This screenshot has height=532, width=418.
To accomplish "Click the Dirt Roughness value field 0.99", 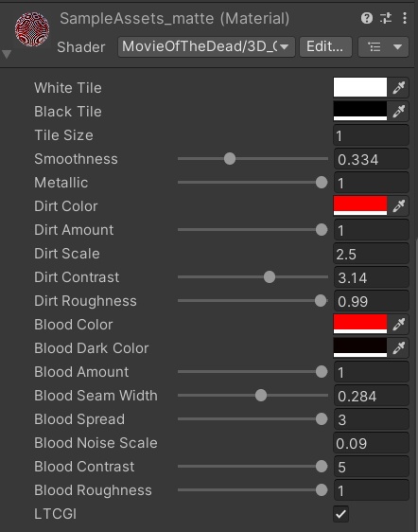I will pos(372,301).
